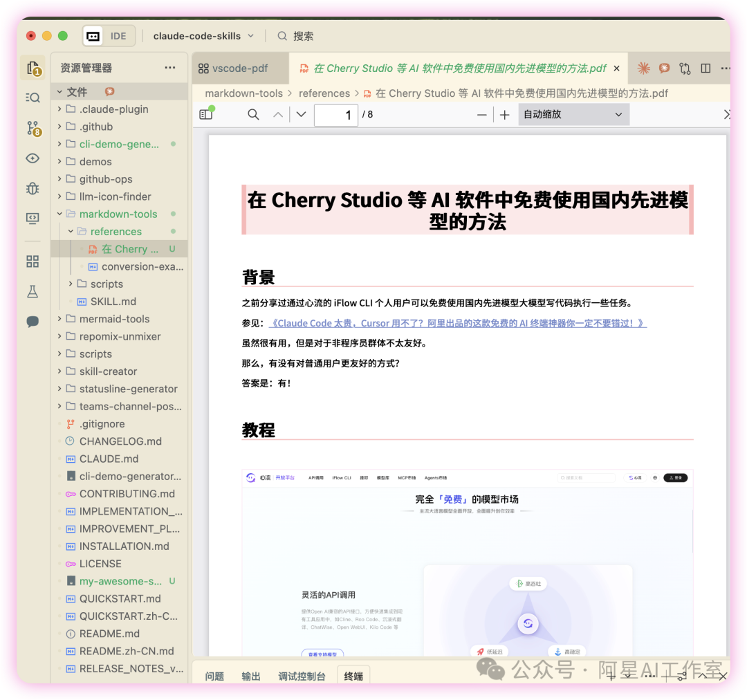Collapse the references folder

tap(71, 232)
